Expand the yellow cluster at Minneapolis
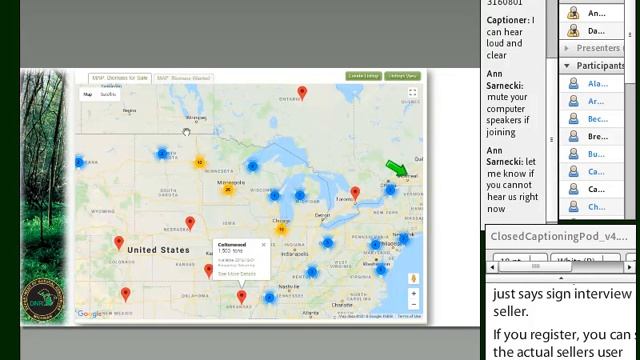 pos(228,189)
